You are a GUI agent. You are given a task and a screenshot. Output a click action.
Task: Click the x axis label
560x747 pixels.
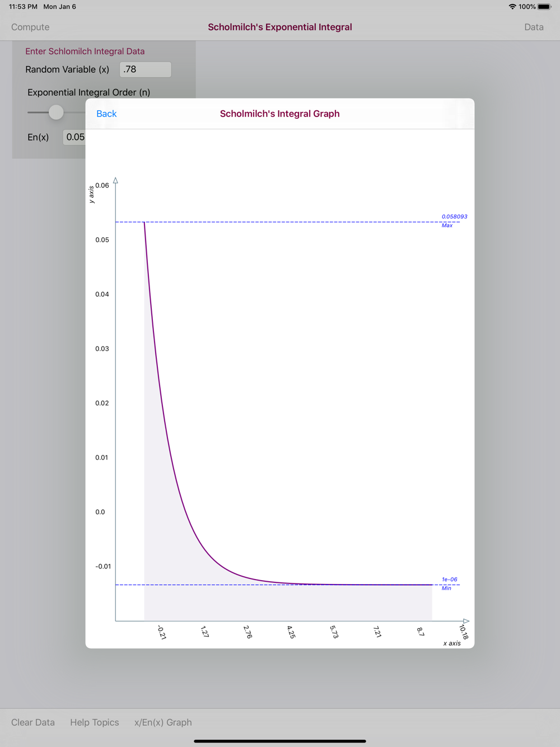coord(452,643)
